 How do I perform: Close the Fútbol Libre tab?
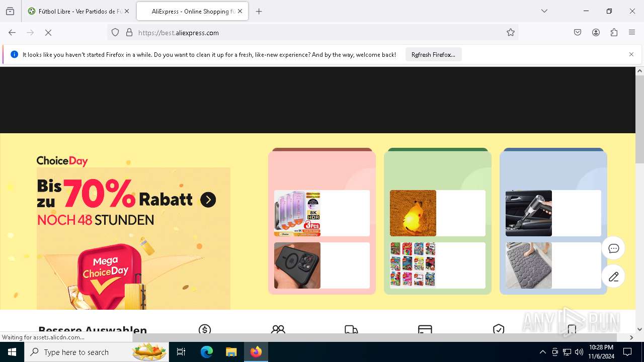pos(127,11)
